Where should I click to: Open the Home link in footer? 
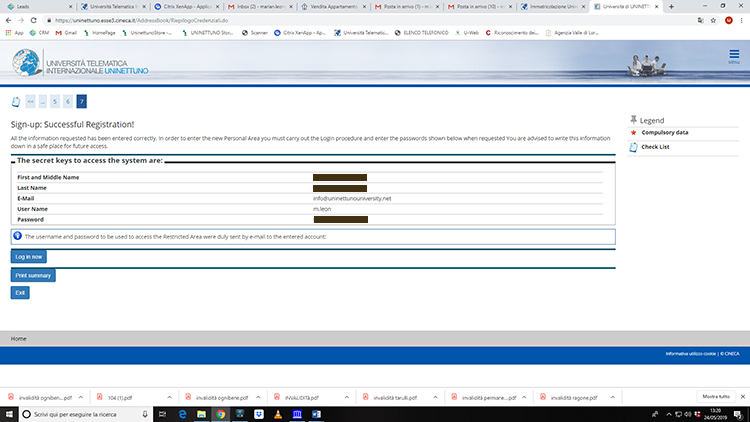(18, 339)
